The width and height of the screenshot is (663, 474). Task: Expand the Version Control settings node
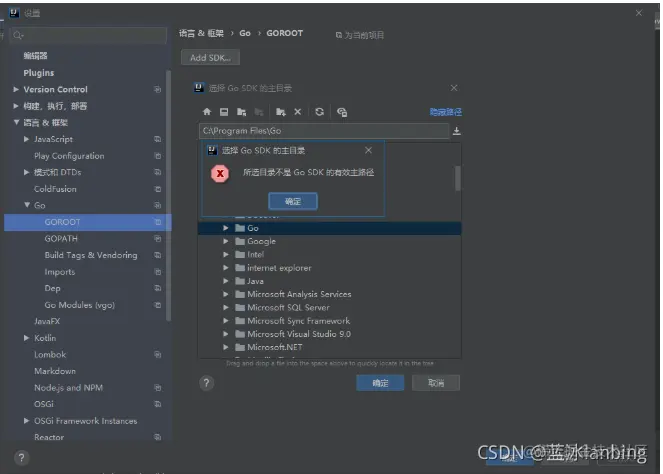tap(16, 89)
